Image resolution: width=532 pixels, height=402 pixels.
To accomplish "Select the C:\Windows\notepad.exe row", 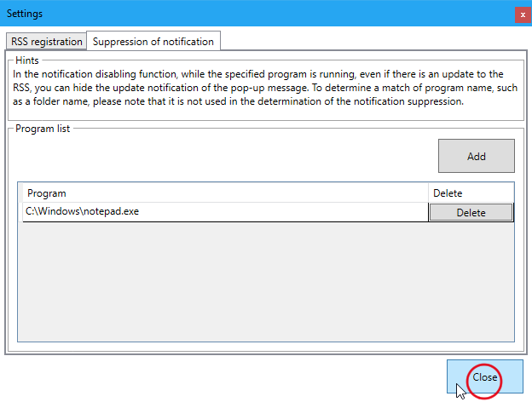I will (x=81, y=212).
